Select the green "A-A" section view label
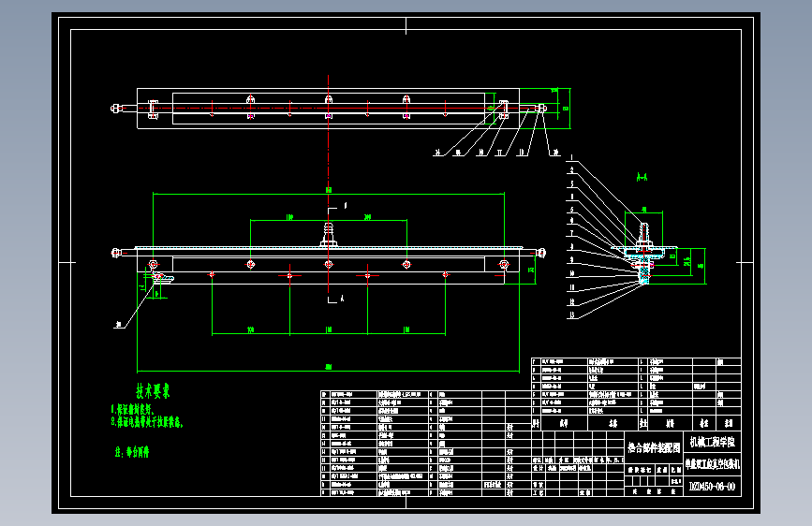The height and width of the screenshot is (526, 812). [x=642, y=178]
